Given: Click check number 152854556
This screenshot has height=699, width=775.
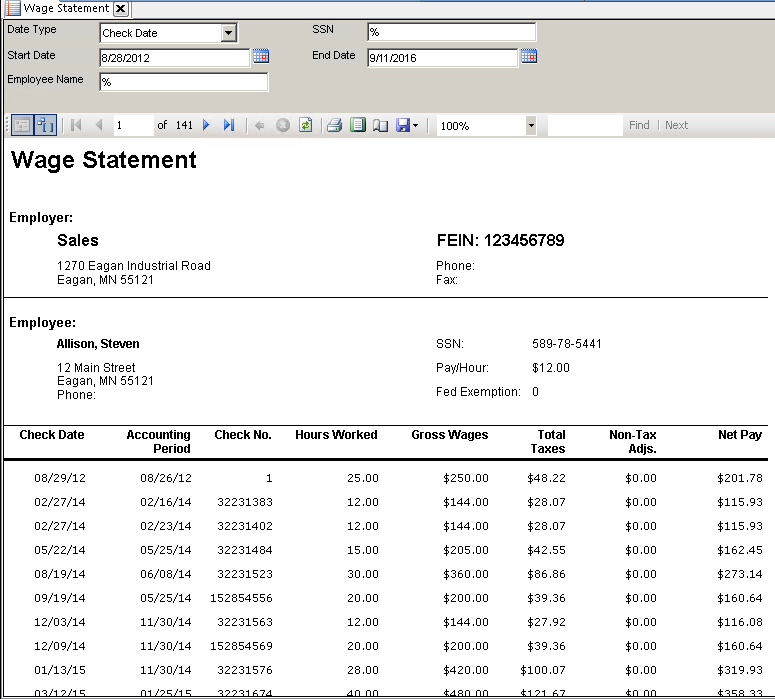Looking at the screenshot, I should [x=241, y=598].
